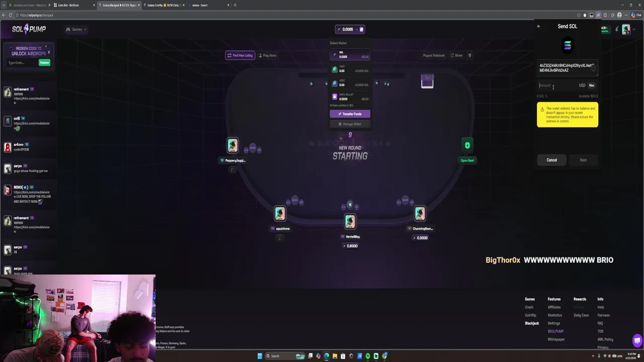
Task: Click the Redeem Code to Unlock Airdrops banner
Action: tap(29, 51)
